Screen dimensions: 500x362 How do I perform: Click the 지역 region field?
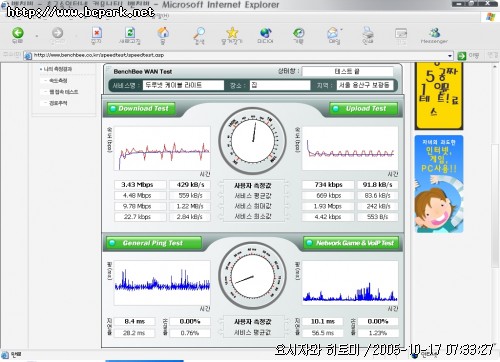pos(365,85)
